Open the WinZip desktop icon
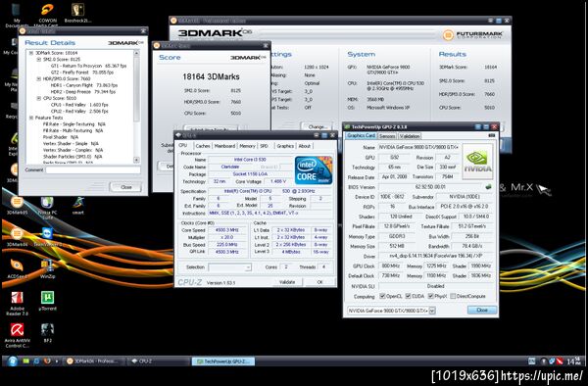This screenshot has height=386, width=588. coord(47,269)
